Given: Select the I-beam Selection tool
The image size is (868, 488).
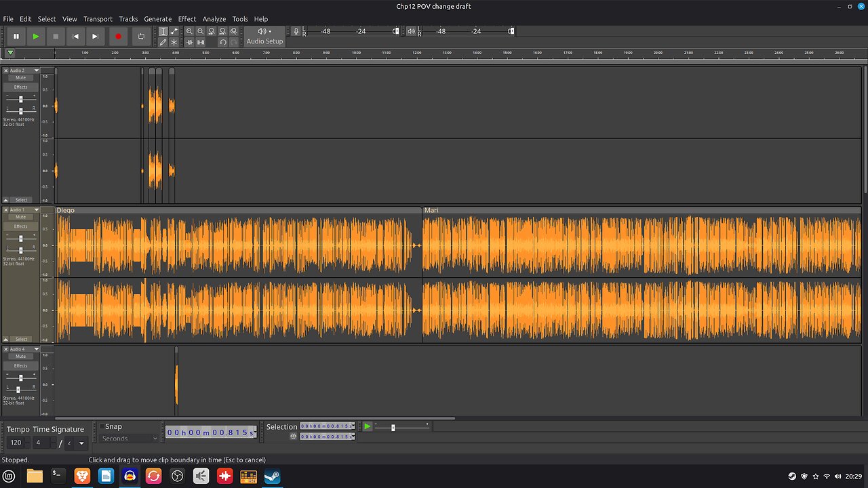Looking at the screenshot, I should pos(163,31).
